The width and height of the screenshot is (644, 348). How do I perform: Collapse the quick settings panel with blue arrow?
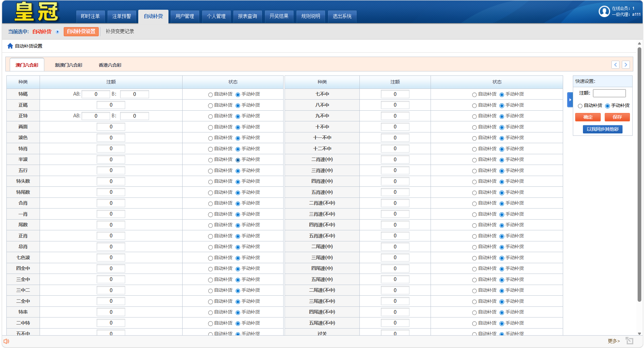[x=570, y=100]
